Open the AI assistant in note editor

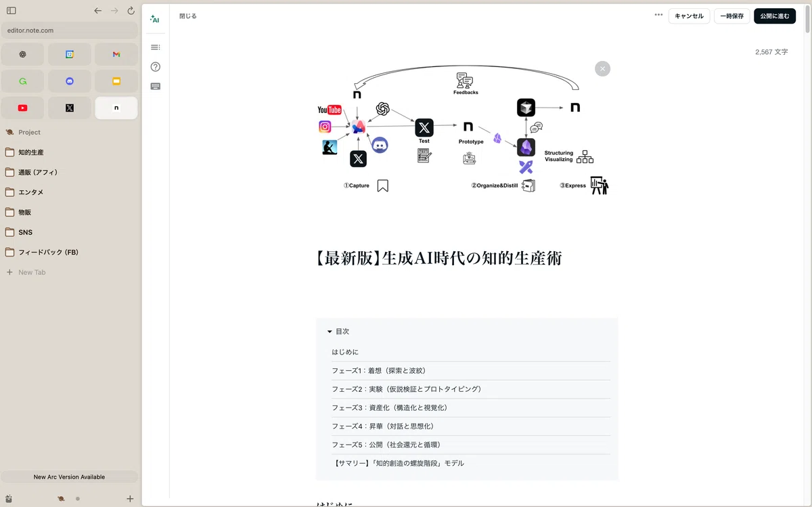tap(155, 19)
